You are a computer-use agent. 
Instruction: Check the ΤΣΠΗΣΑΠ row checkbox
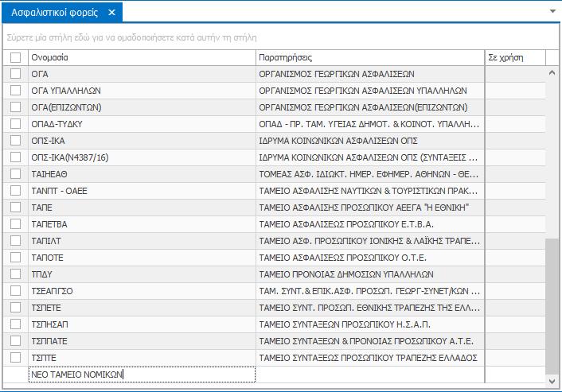click(x=15, y=324)
